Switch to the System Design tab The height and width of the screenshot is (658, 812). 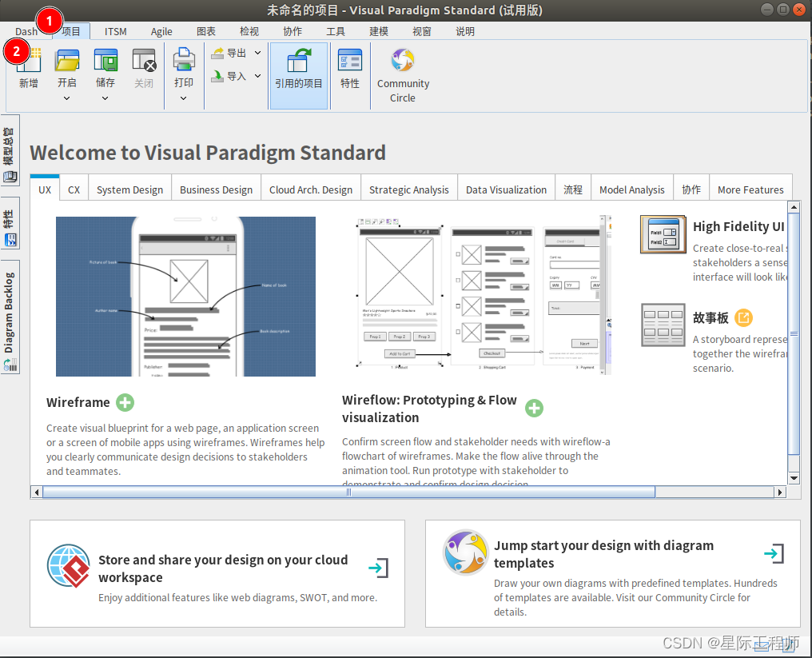pos(130,189)
